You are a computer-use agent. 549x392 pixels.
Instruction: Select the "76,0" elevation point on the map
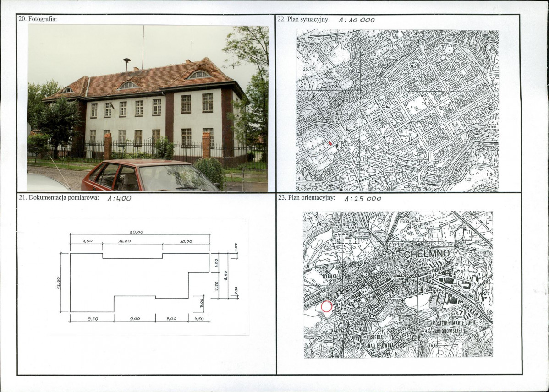pyautogui.click(x=434, y=345)
